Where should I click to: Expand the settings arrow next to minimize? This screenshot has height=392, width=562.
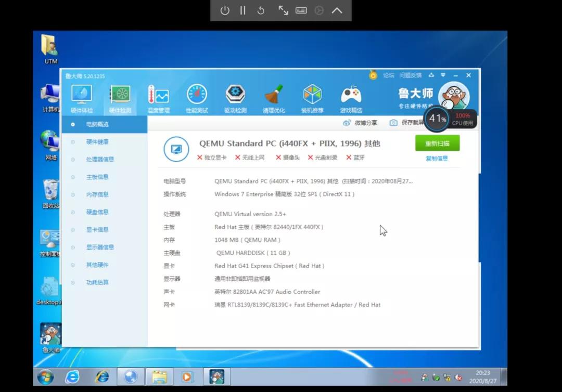tap(443, 75)
